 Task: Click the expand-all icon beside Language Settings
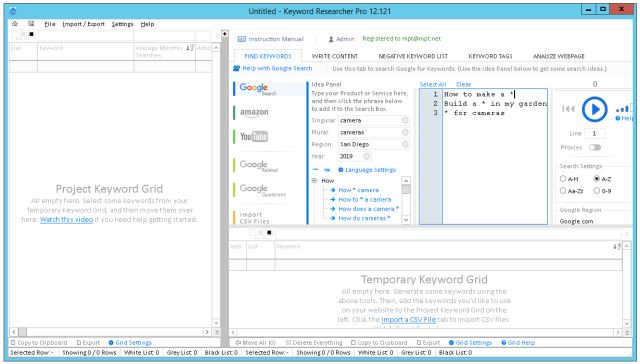(x=327, y=170)
